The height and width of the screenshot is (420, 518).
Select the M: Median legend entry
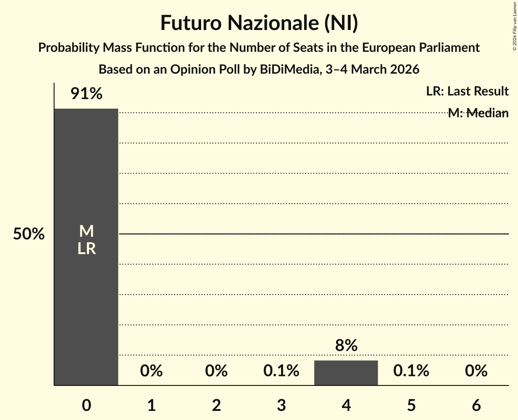pos(478,113)
